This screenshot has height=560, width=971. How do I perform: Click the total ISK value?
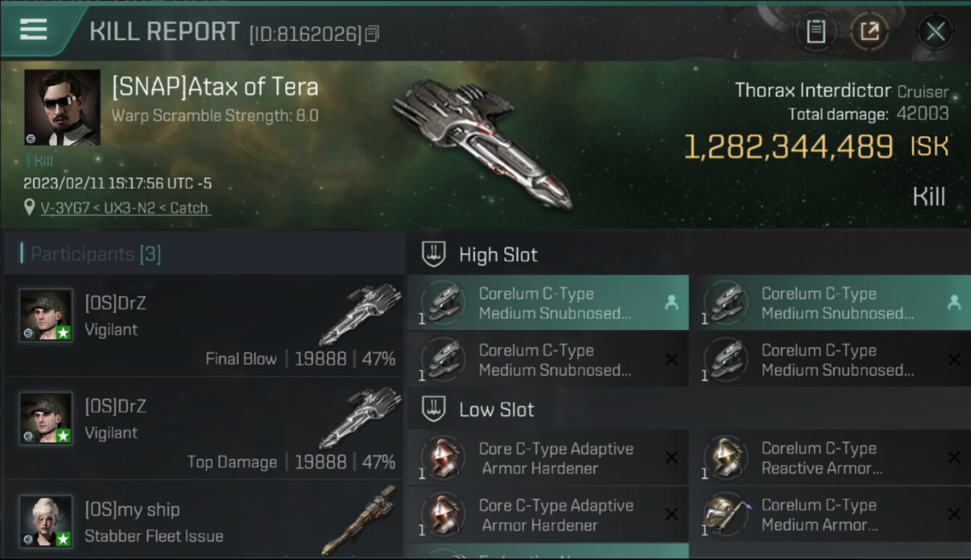pyautogui.click(x=788, y=147)
